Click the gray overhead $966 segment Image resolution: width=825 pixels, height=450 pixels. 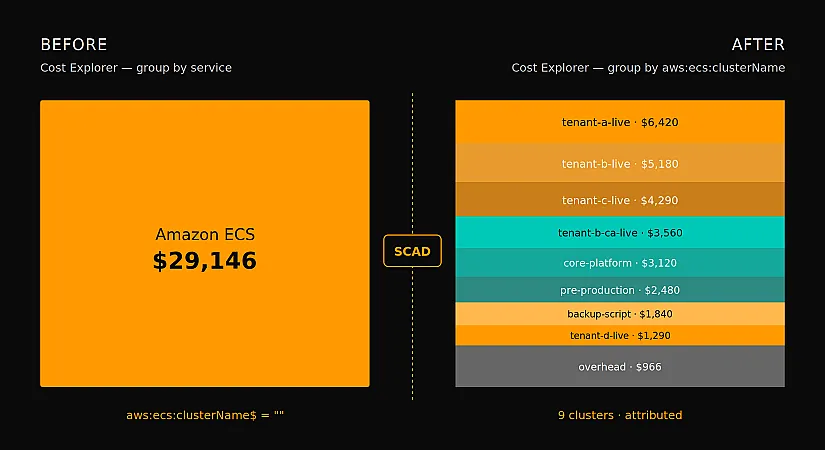620,366
